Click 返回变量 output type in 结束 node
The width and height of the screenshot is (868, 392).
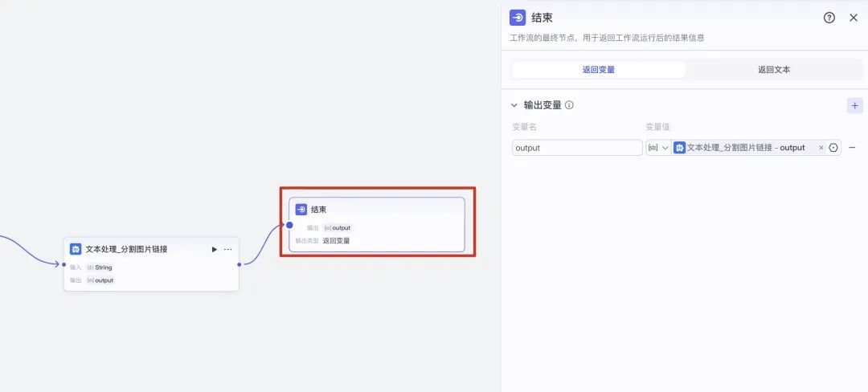337,240
